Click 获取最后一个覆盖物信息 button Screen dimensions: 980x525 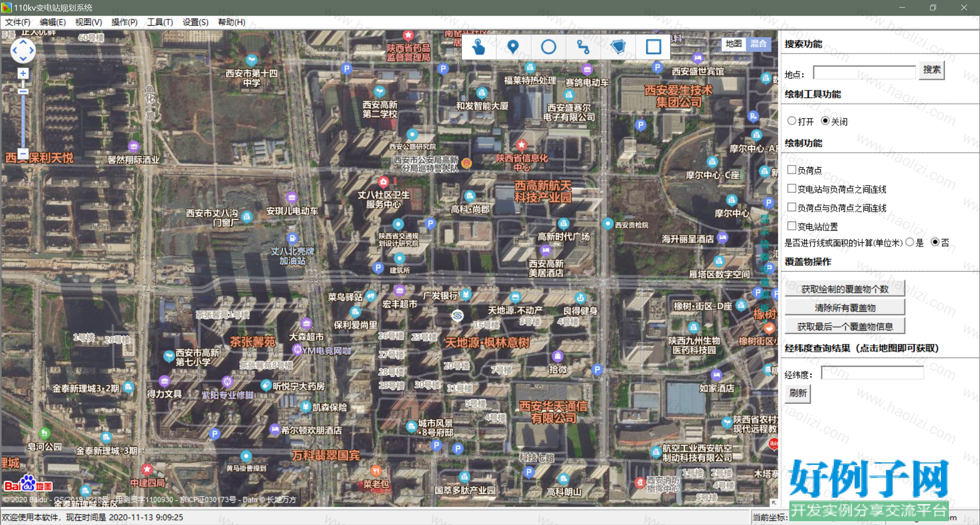pos(845,326)
